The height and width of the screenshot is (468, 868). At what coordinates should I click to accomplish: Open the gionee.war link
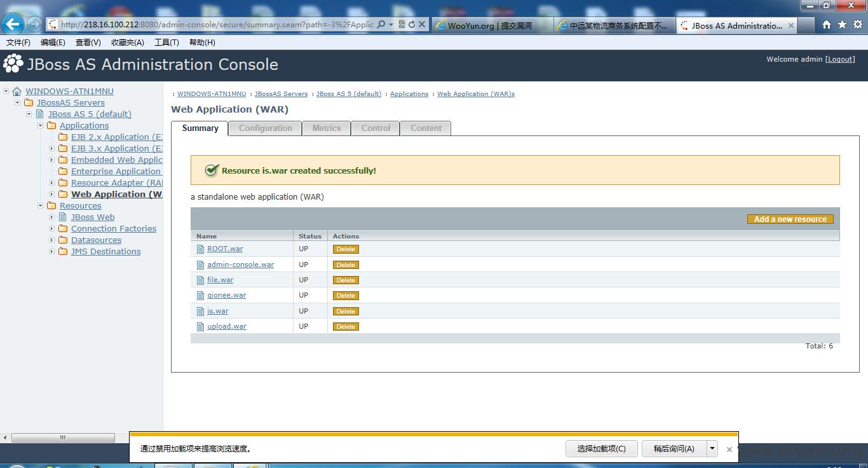pyautogui.click(x=226, y=296)
